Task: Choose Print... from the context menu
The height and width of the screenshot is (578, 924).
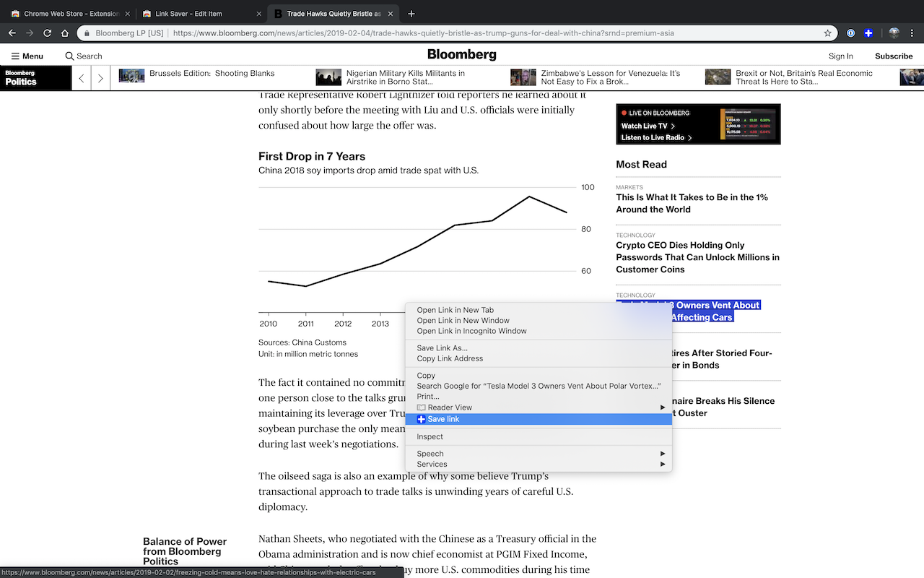Action: pos(539,396)
